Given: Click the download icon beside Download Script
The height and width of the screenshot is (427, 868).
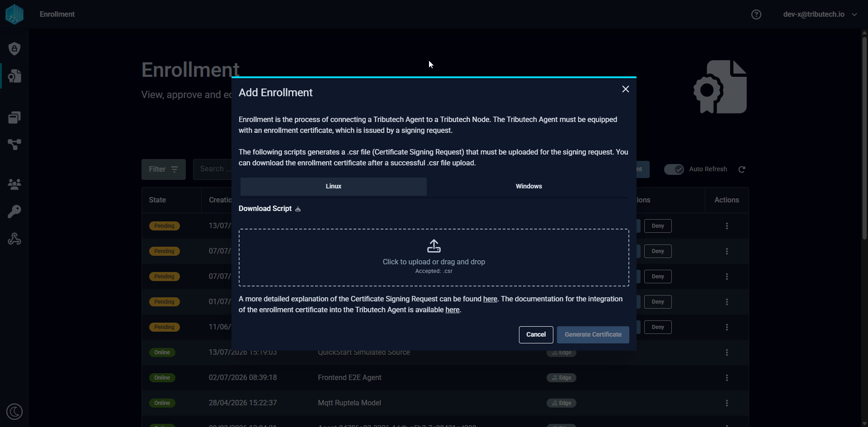Looking at the screenshot, I should click(x=298, y=209).
